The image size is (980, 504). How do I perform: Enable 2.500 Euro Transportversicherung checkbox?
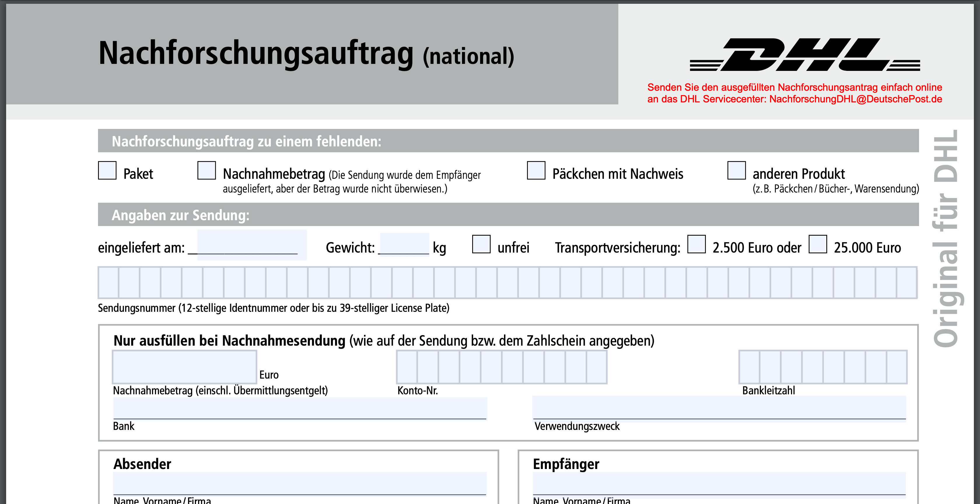coord(696,244)
